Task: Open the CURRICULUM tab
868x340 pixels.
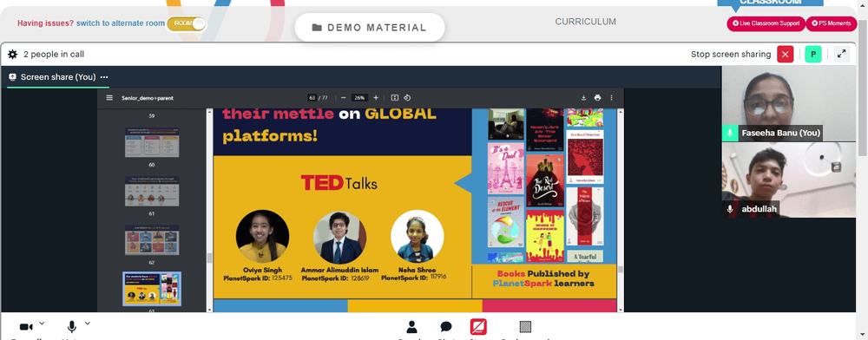Action: coord(585,22)
